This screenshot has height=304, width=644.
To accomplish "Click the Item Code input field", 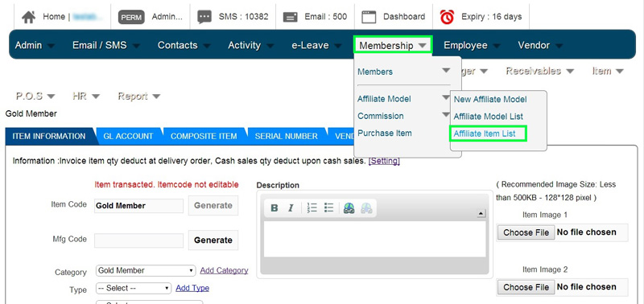I will point(138,206).
